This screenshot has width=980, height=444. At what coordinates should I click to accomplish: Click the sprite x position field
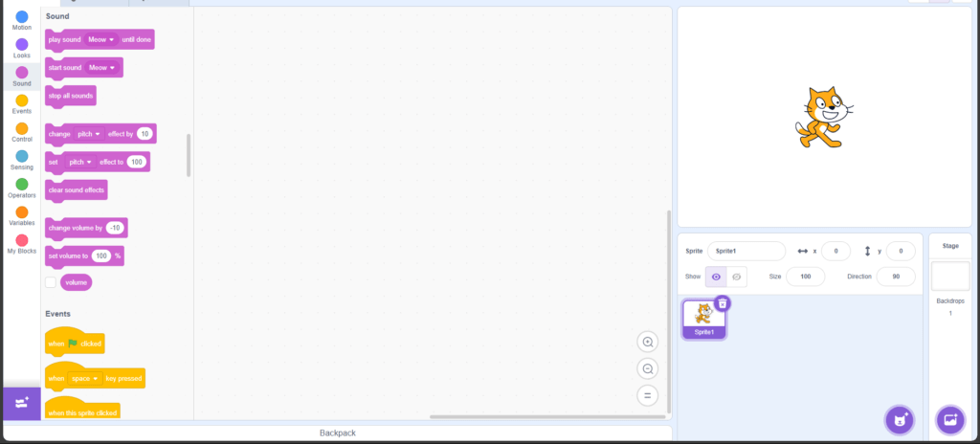tap(835, 251)
